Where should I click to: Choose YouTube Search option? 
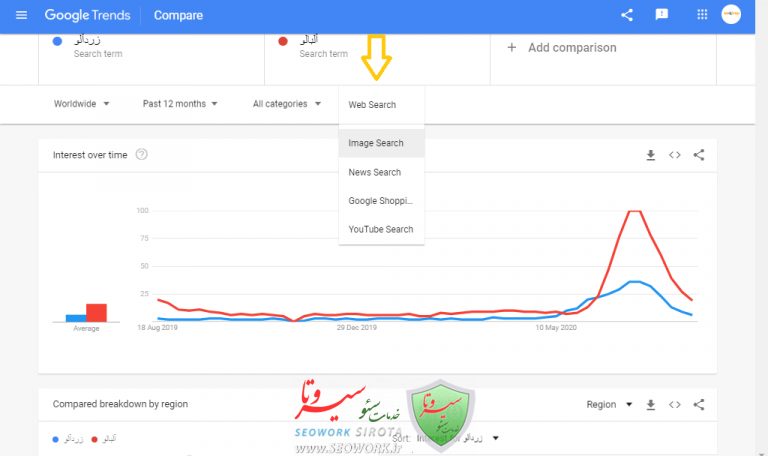(381, 229)
